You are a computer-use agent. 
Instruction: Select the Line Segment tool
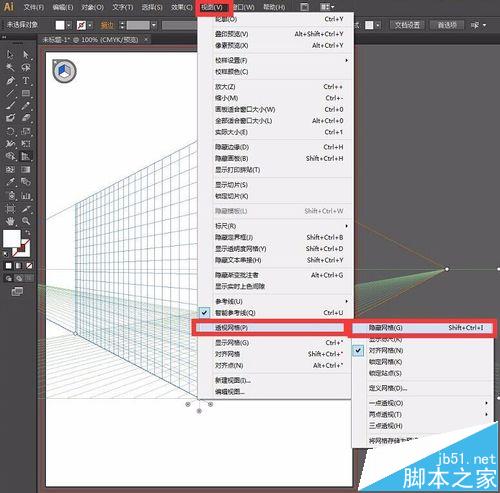pos(10,93)
